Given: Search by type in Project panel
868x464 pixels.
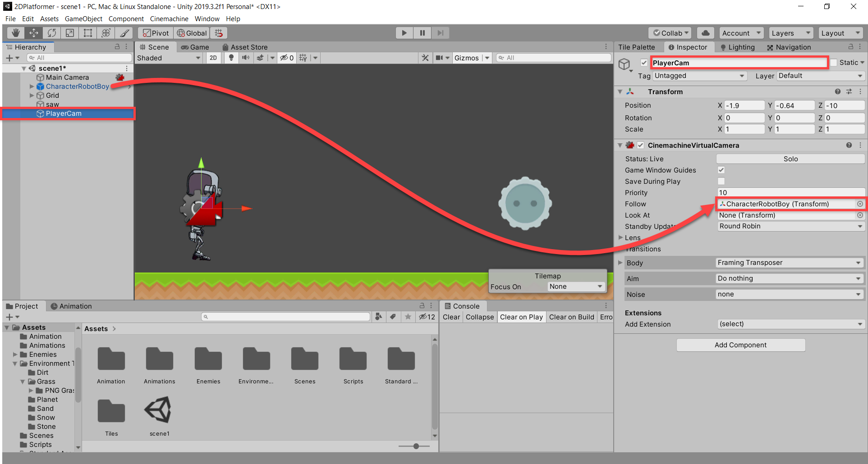Looking at the screenshot, I should coord(379,317).
